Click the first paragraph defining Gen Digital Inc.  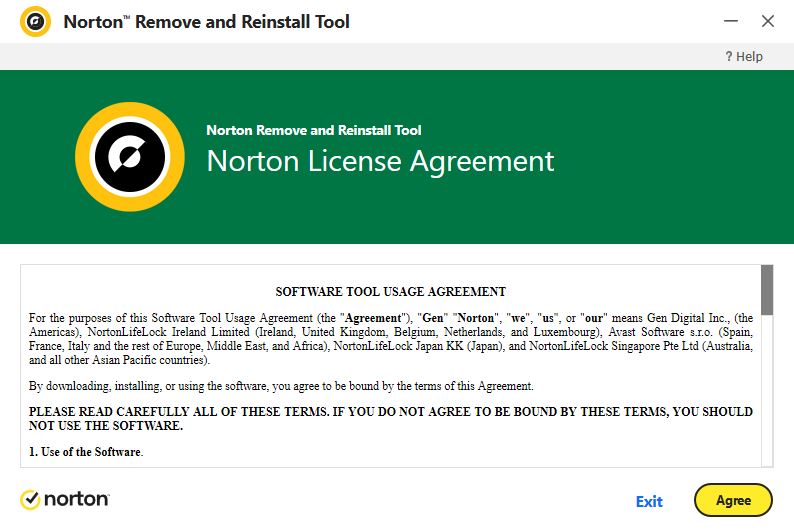(390, 339)
